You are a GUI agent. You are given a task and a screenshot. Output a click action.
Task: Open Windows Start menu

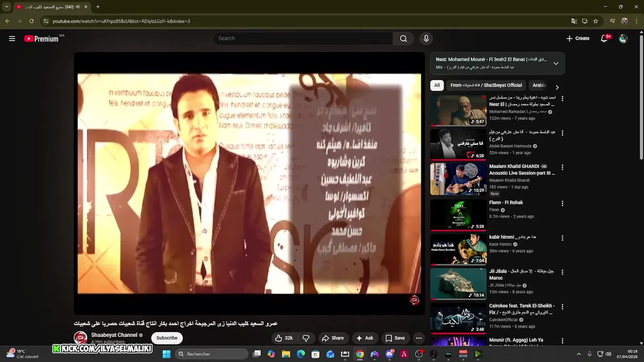(167, 354)
